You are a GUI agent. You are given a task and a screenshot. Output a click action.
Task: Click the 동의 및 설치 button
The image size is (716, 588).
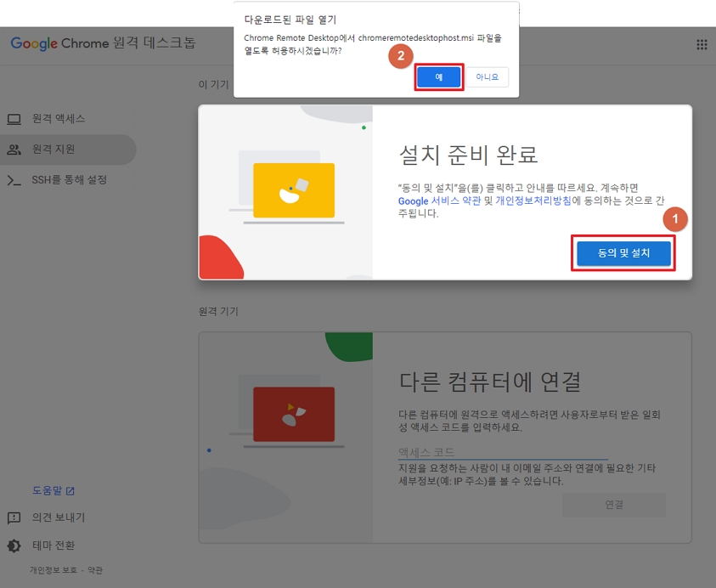pyautogui.click(x=623, y=253)
